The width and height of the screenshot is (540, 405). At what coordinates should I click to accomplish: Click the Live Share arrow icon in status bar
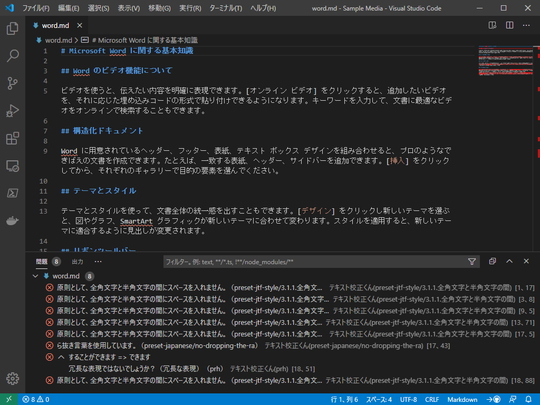pos(494,399)
